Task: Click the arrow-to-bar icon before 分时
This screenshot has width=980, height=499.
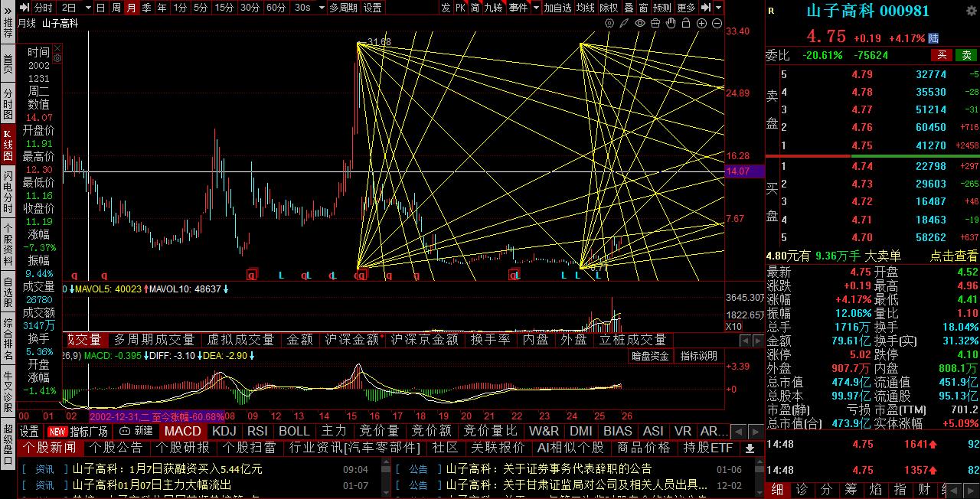Action: (24, 8)
